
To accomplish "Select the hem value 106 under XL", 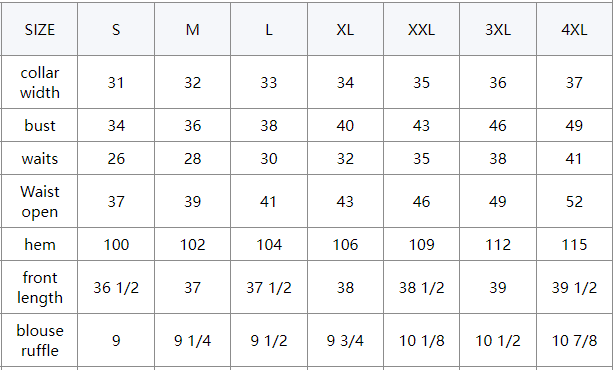I will click(345, 244).
